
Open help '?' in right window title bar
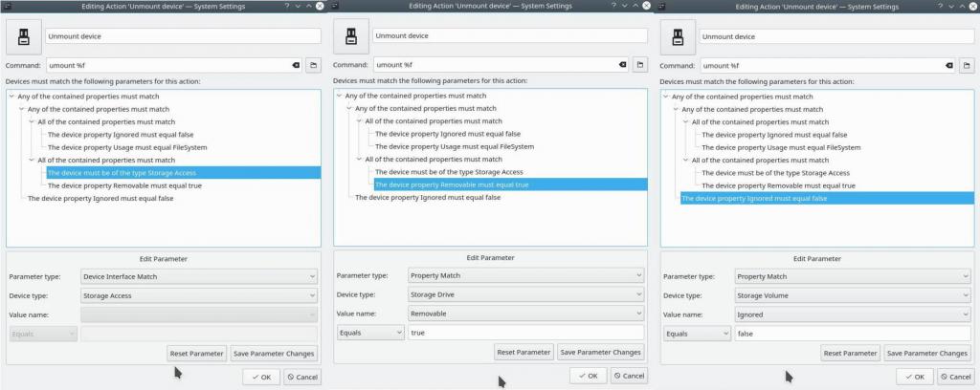[941, 6]
